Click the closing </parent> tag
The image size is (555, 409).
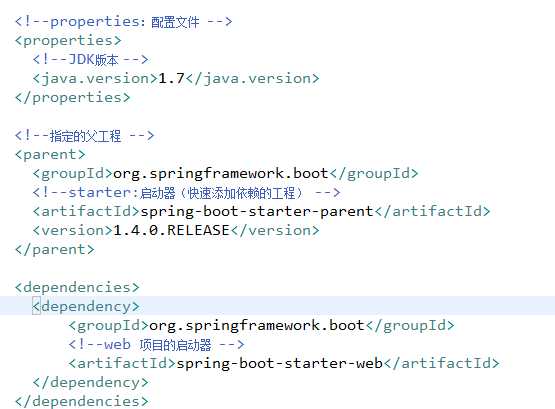55,250
